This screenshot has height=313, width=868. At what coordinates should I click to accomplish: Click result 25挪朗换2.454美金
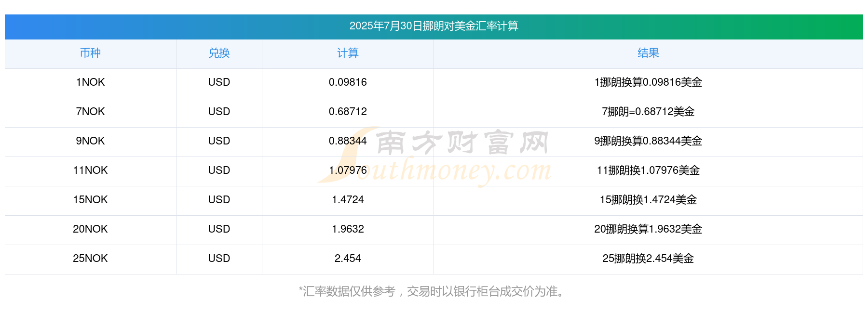(x=648, y=259)
